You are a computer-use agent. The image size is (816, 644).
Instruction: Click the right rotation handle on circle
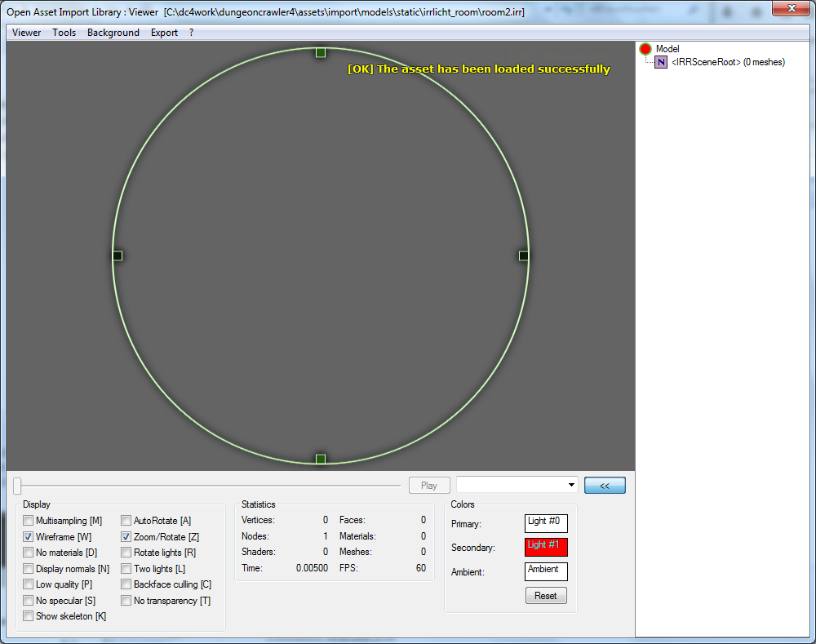pyautogui.click(x=524, y=256)
